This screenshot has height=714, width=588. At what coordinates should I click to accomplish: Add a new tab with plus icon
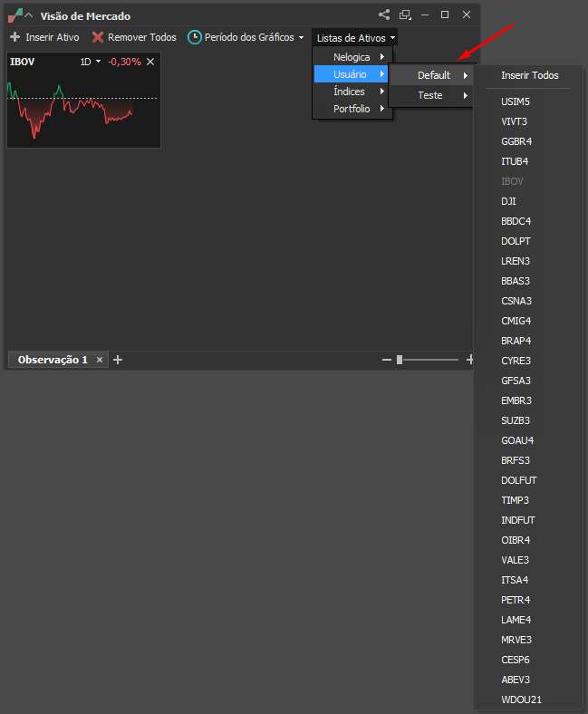pos(118,360)
